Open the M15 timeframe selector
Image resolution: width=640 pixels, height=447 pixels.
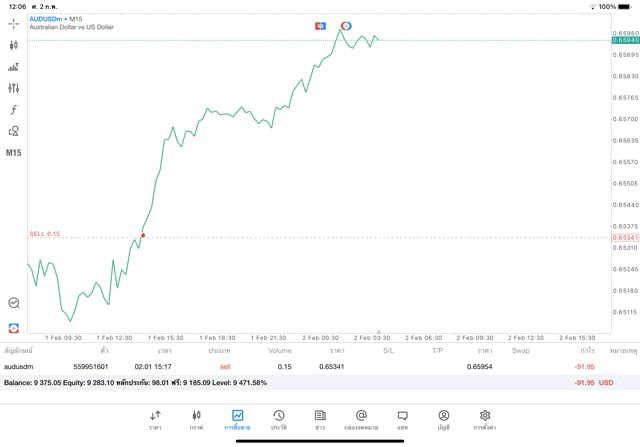(13, 153)
